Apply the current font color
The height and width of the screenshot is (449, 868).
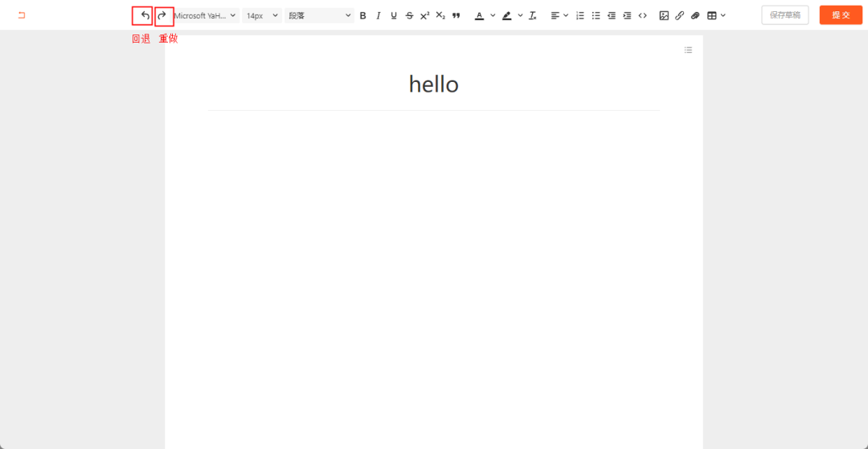(x=479, y=15)
